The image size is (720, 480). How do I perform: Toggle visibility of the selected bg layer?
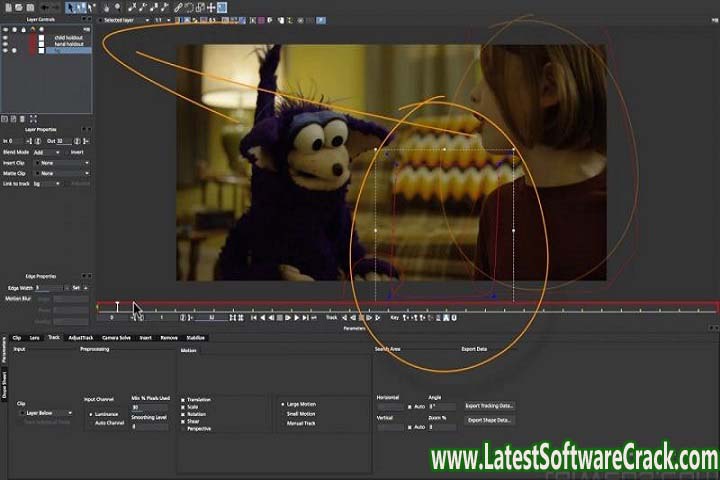pos(6,51)
